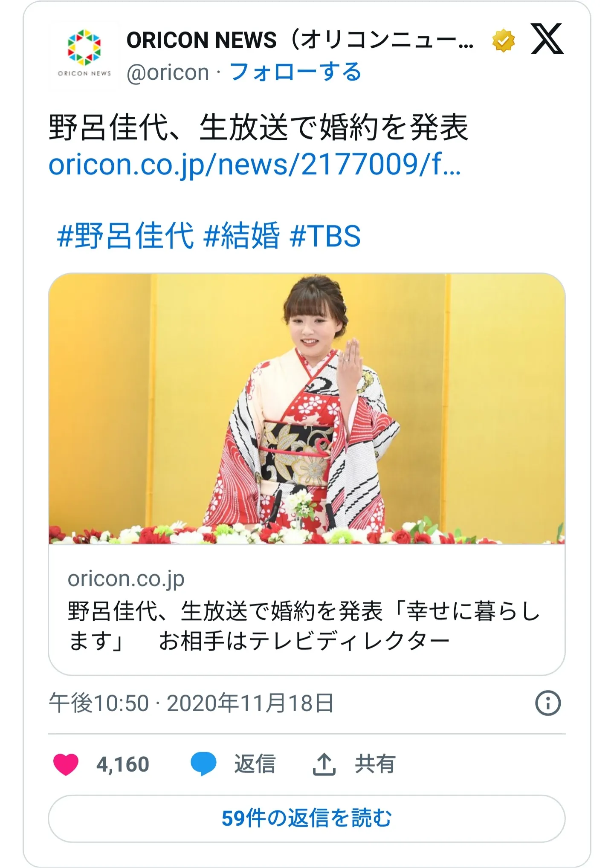Click the 4,160 likes count

123,764
